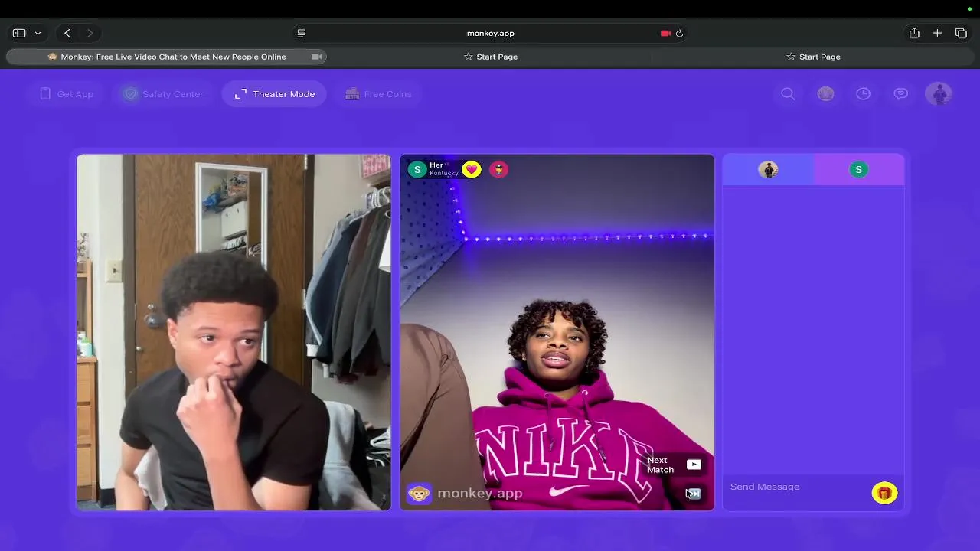Click the Free Coins gift icon

[x=352, y=93]
